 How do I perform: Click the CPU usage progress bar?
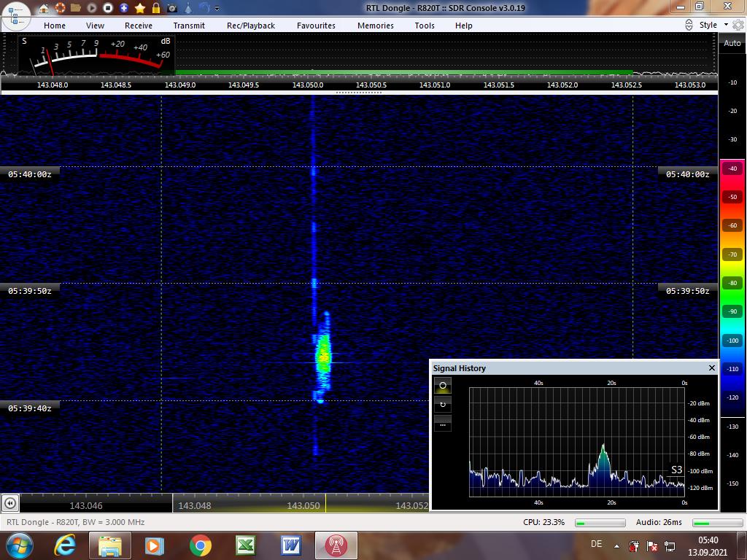tap(600, 523)
